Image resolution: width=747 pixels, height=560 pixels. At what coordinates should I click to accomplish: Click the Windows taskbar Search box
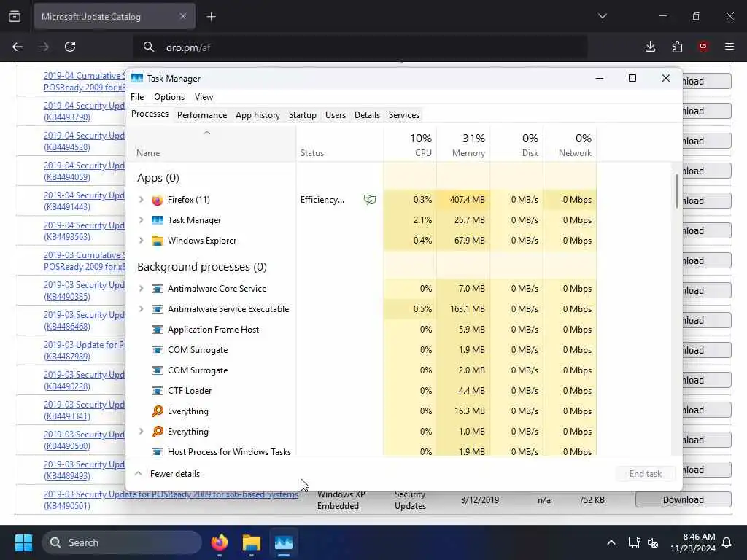pyautogui.click(x=122, y=542)
